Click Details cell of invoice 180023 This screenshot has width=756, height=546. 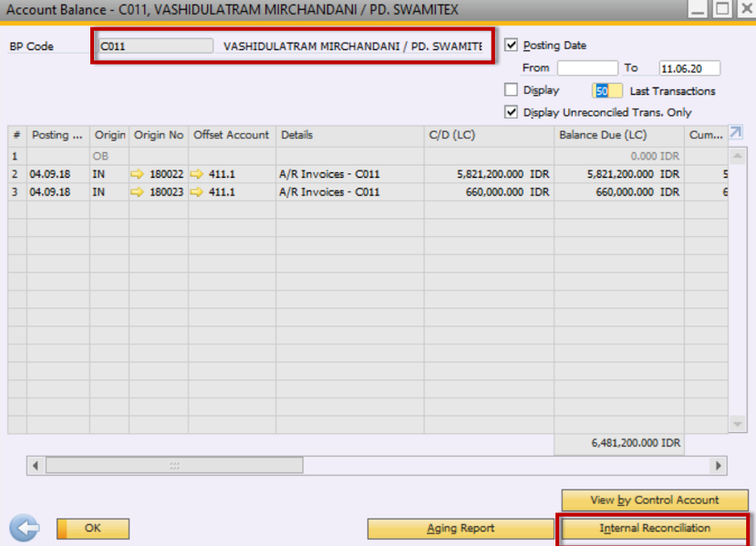tap(350, 191)
